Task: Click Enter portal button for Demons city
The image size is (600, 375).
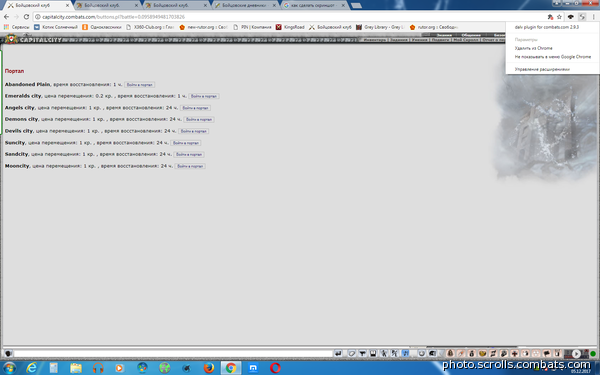Action: (199, 119)
